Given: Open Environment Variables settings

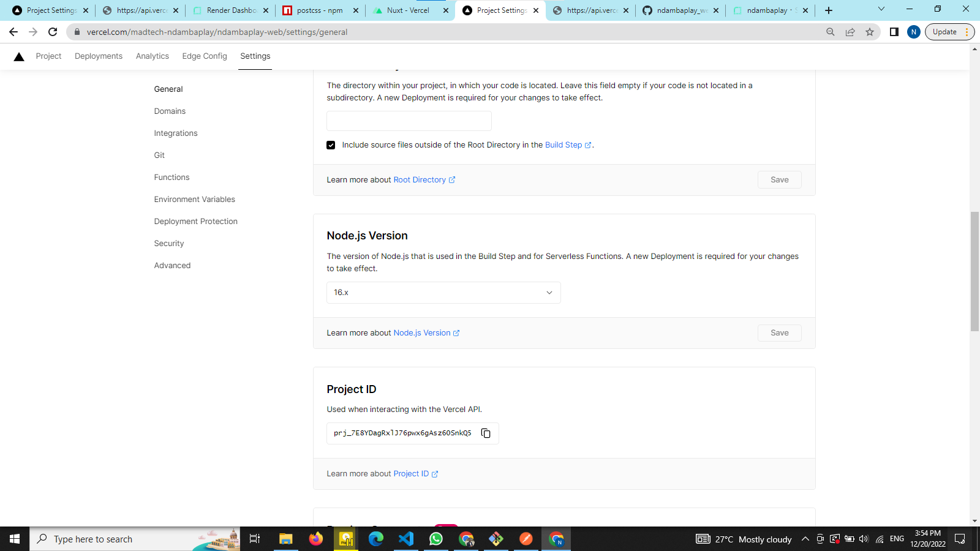Looking at the screenshot, I should (x=194, y=200).
